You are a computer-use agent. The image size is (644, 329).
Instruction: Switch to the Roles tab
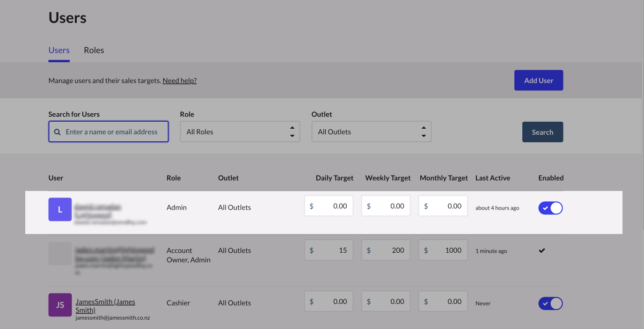[94, 50]
